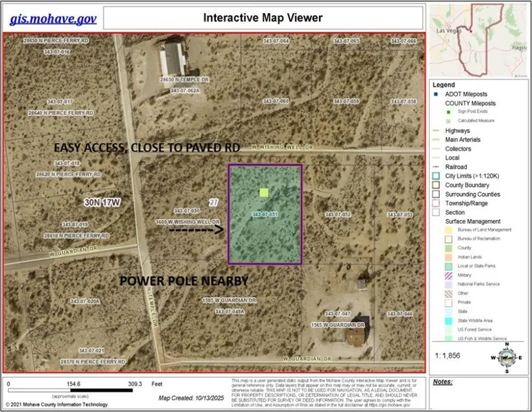Screen dimensions: 532x412
Task: Click the ADOT Mileposts blue square symbol
Action: [x=436, y=93]
